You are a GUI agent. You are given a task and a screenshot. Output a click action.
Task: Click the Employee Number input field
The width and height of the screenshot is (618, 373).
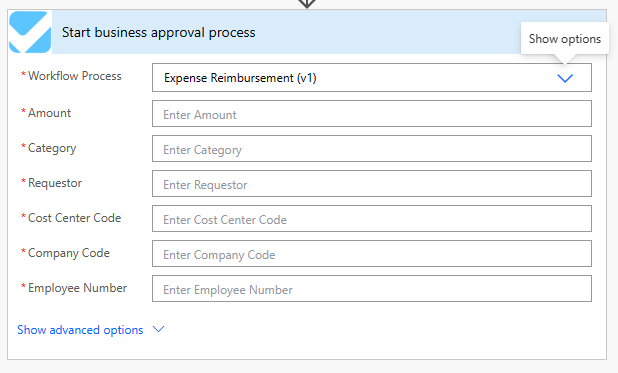coord(372,289)
